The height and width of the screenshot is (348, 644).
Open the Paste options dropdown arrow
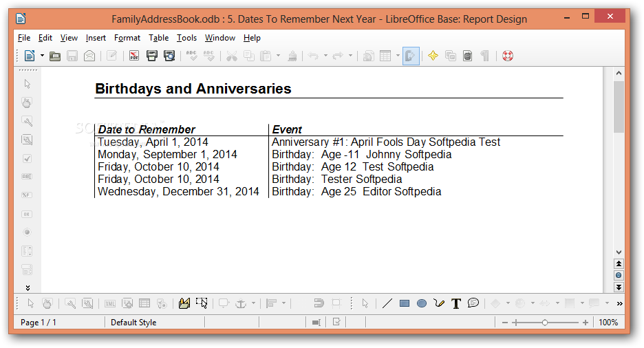coord(278,56)
